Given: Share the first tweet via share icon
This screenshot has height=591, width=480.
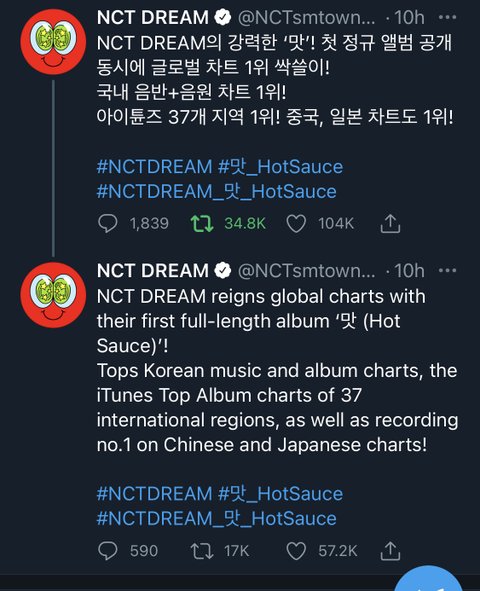Looking at the screenshot, I should [390, 224].
